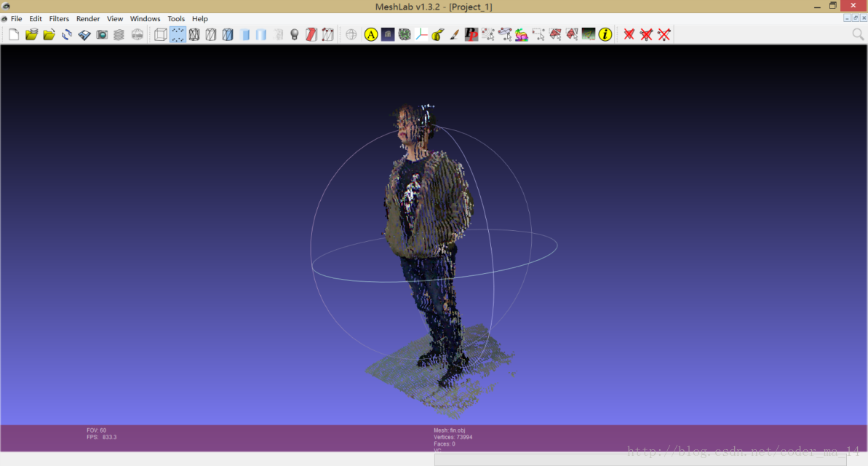Toggle selected vertices display icon

pyautogui.click(x=327, y=35)
